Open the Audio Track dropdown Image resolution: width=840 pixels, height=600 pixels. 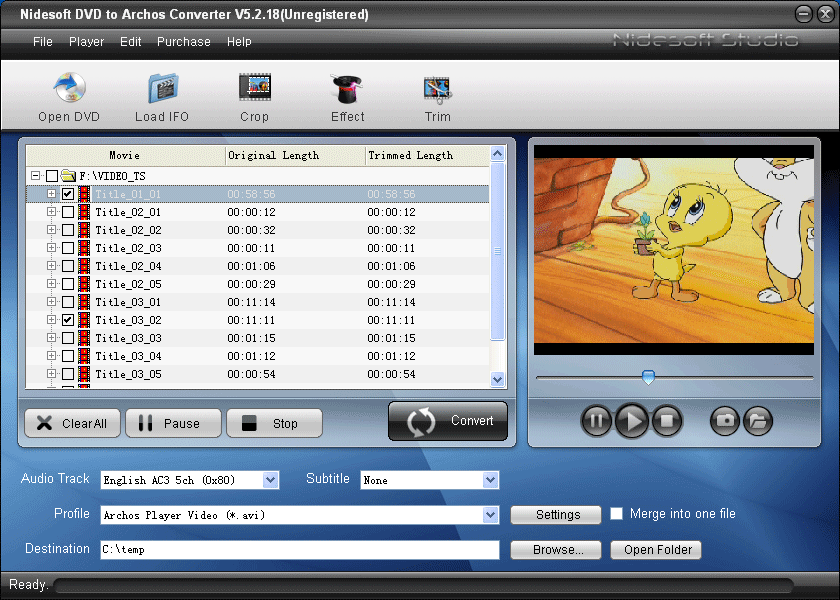click(271, 480)
